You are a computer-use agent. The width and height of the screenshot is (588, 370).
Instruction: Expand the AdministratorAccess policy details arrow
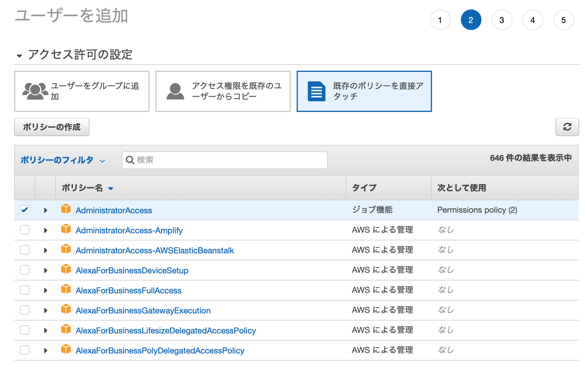[46, 210]
